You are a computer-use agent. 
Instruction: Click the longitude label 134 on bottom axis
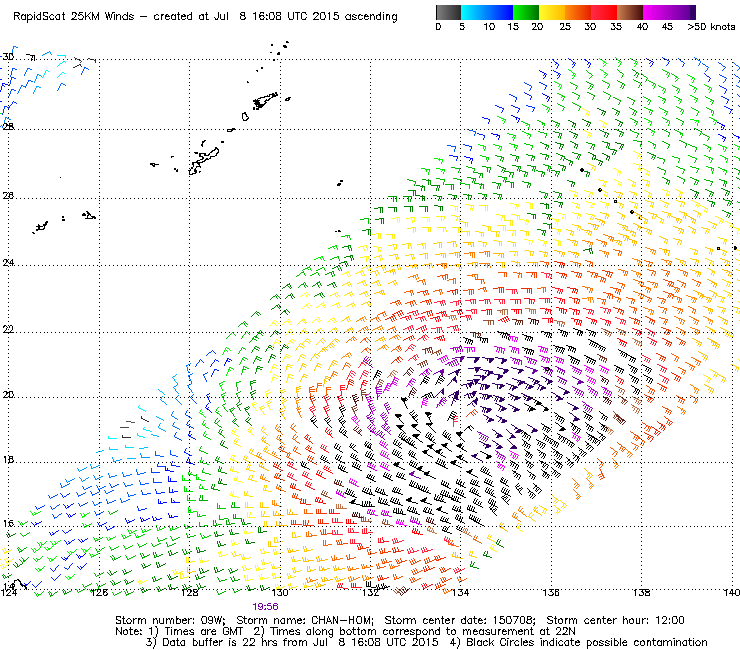461,592
